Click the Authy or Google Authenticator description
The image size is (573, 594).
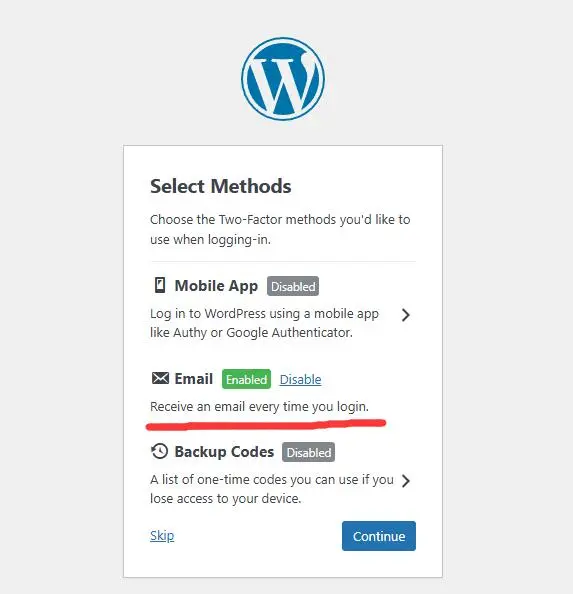(264, 323)
